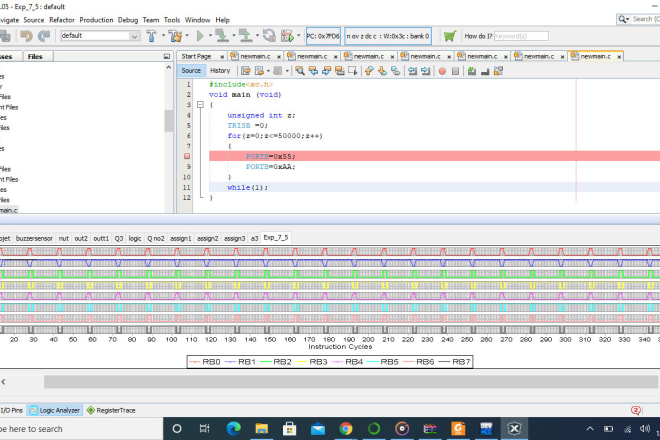Viewport: 660px width, 440px height.
Task: Click the left scroll arrow below the chart
Action: (3, 382)
